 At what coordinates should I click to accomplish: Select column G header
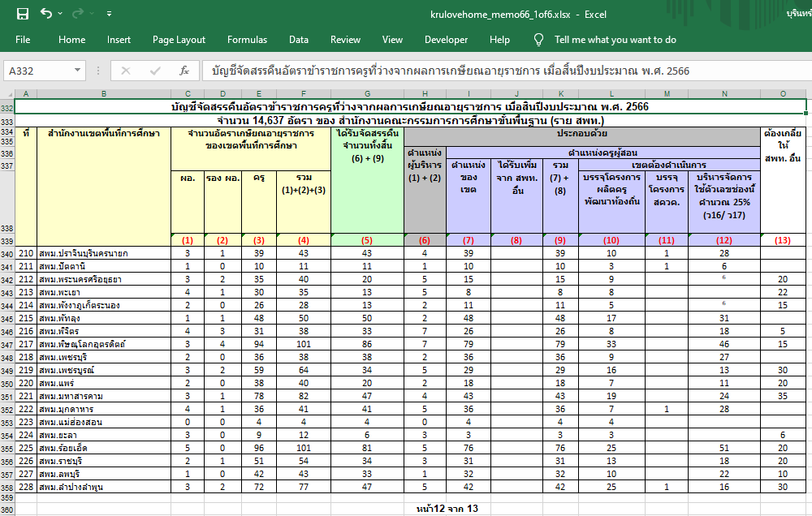coord(367,94)
